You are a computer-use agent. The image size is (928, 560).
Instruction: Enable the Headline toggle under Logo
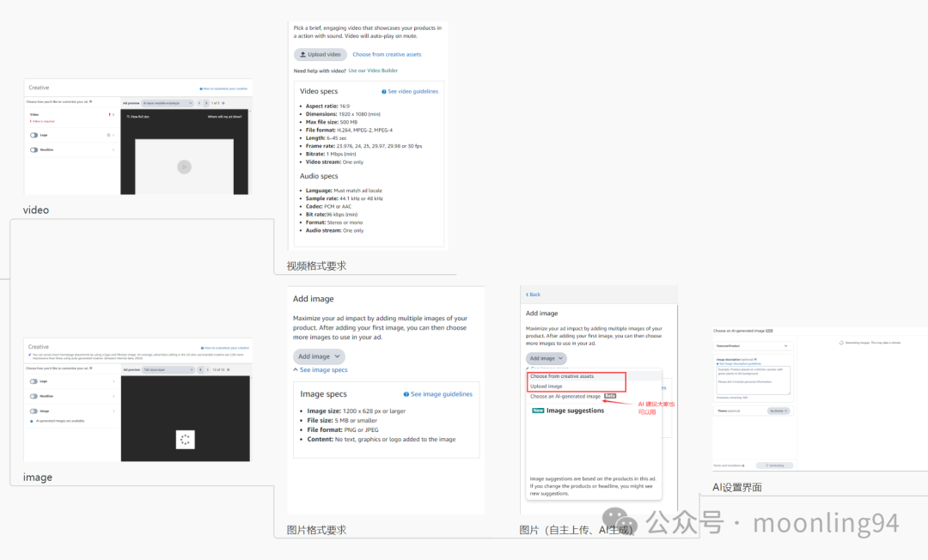(x=34, y=149)
